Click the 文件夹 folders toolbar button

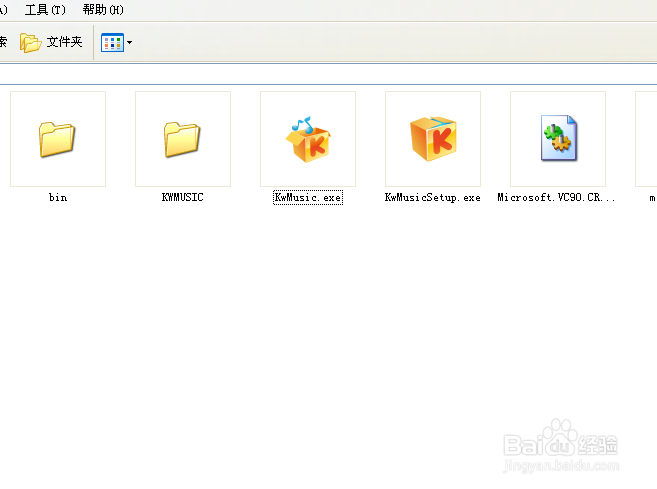point(51,42)
